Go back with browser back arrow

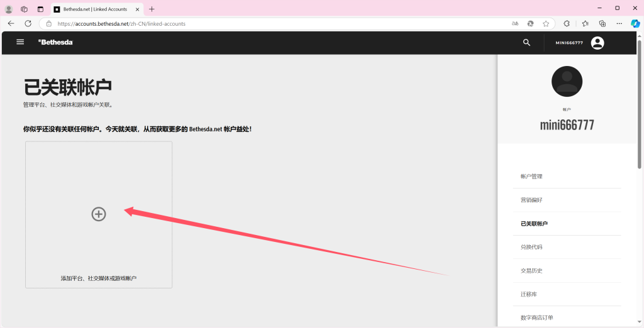[11, 23]
